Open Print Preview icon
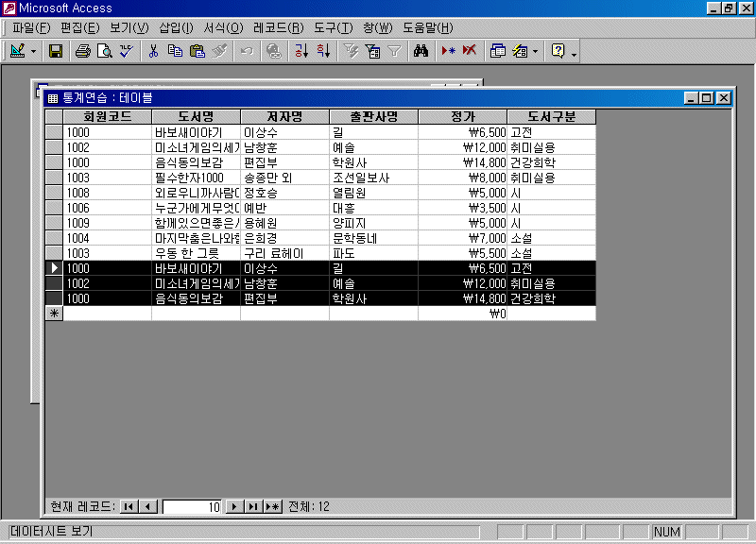The image size is (756, 544). coord(104,51)
